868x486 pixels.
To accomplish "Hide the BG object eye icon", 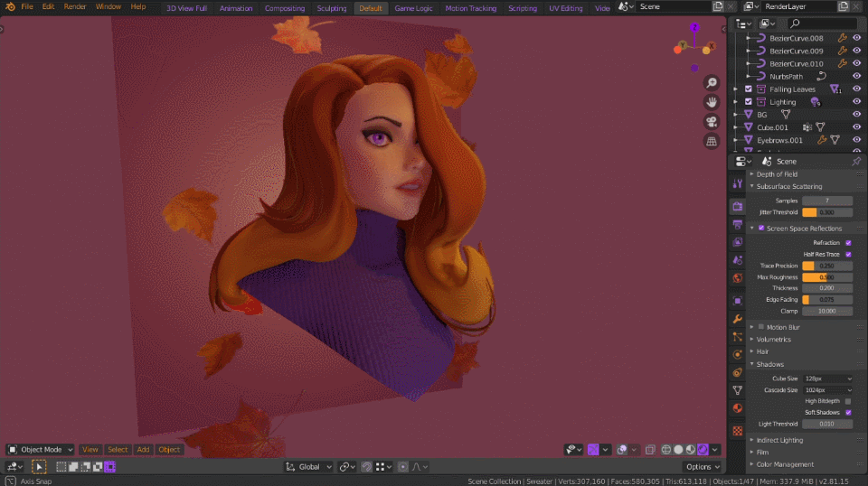I will pos(856,115).
